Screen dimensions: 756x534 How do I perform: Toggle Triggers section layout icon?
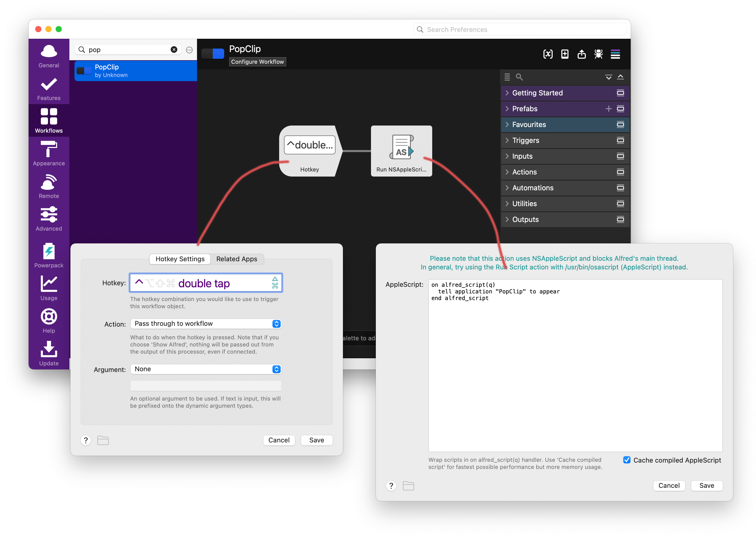(620, 140)
